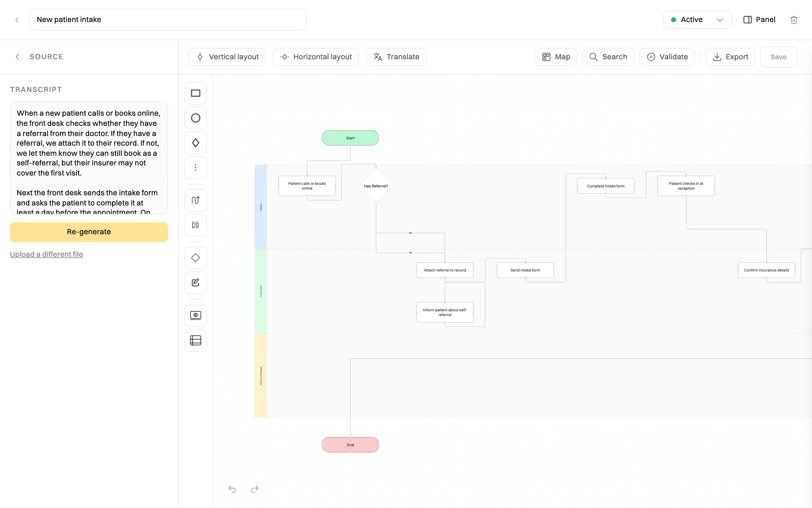
Task: Redo the last canvas action
Action: pyautogui.click(x=255, y=489)
